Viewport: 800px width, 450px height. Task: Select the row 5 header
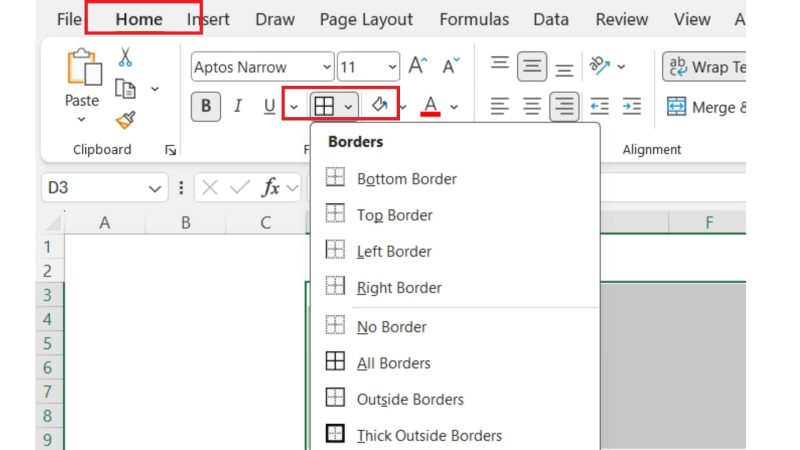(49, 343)
